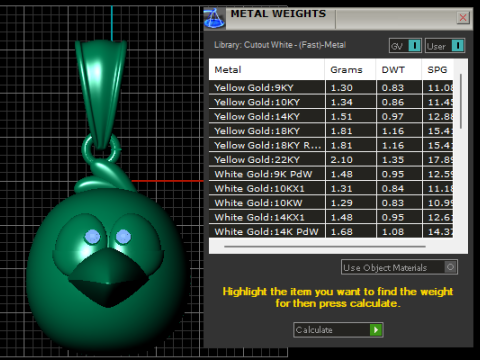Select the Yellow Gold:10KY row
480x360 pixels.
tap(331, 102)
